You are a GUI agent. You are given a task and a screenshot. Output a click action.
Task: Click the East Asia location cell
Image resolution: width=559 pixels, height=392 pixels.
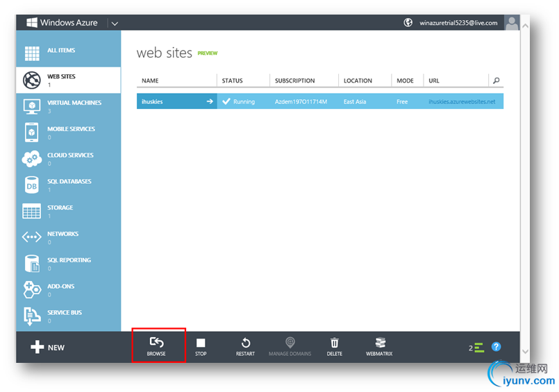coord(355,102)
